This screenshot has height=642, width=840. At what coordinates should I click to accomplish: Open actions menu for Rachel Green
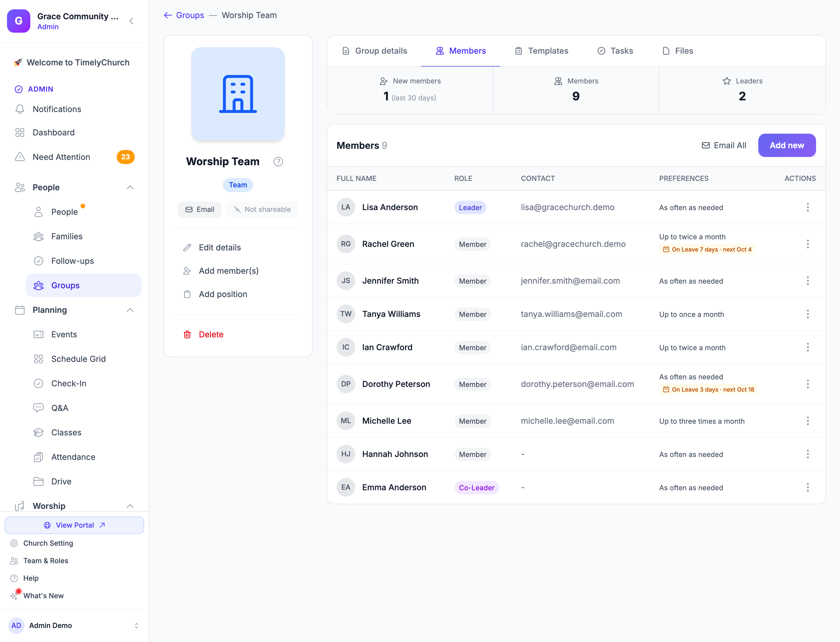click(x=808, y=244)
